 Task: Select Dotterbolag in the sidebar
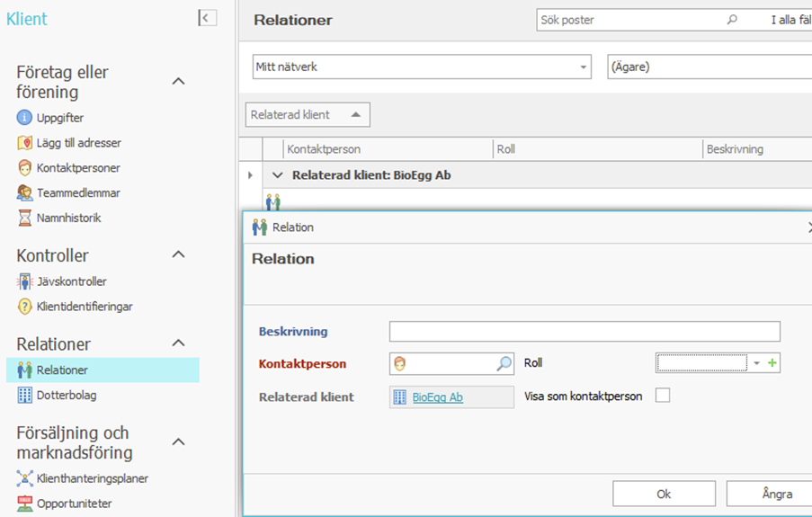click(66, 395)
